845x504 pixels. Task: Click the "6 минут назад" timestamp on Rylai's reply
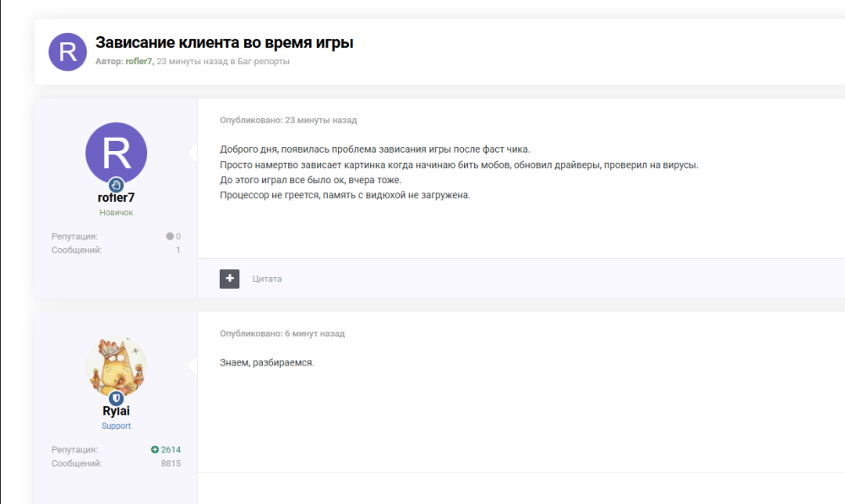pos(318,333)
